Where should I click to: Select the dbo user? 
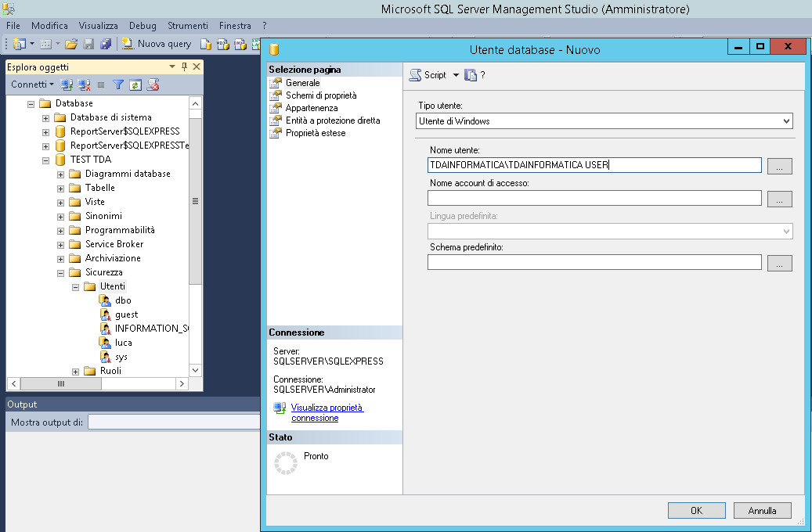[x=123, y=300]
